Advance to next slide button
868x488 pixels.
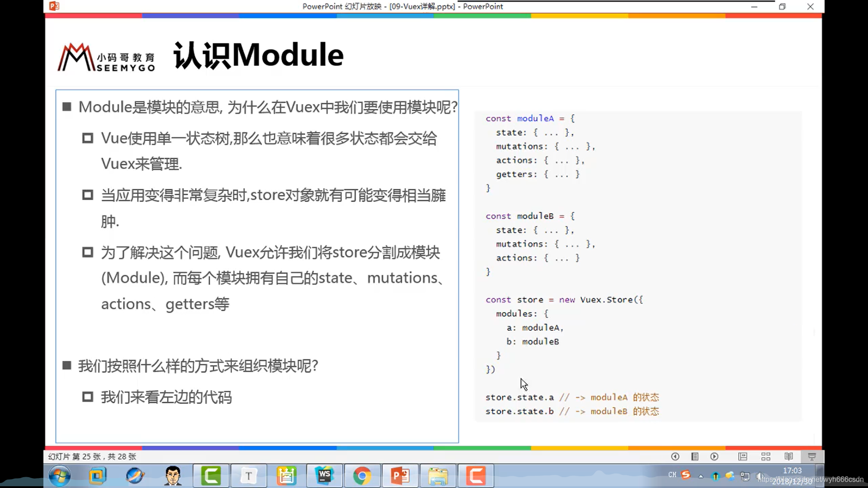[714, 456]
